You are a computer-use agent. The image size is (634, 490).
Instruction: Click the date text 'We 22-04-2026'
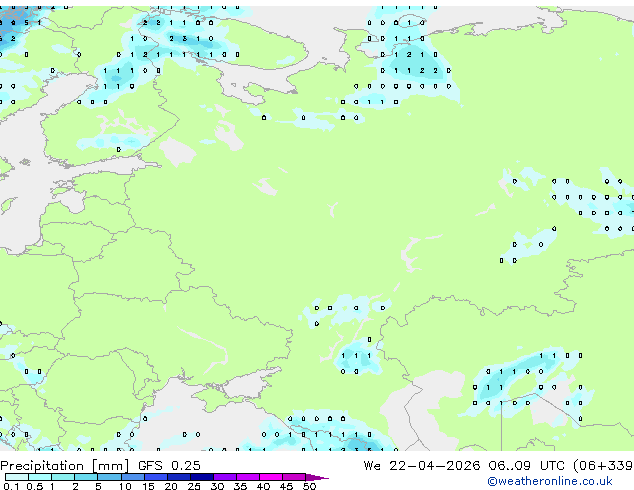(x=422, y=466)
